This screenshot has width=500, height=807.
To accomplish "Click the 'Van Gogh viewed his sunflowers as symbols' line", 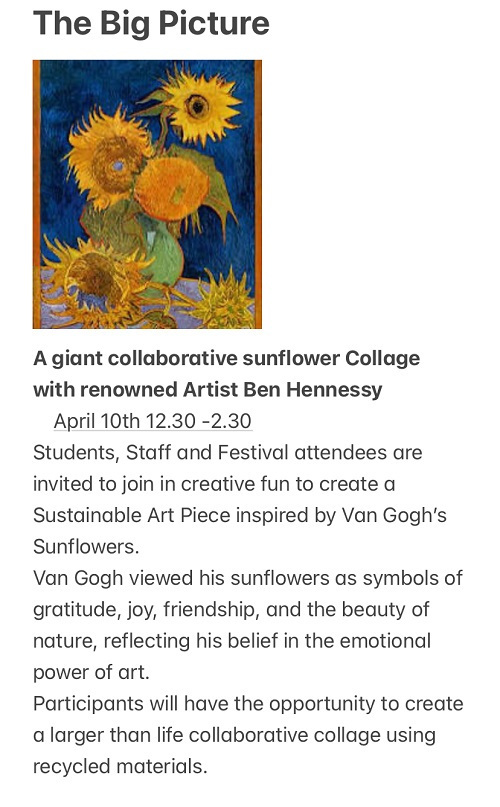I will click(x=248, y=578).
